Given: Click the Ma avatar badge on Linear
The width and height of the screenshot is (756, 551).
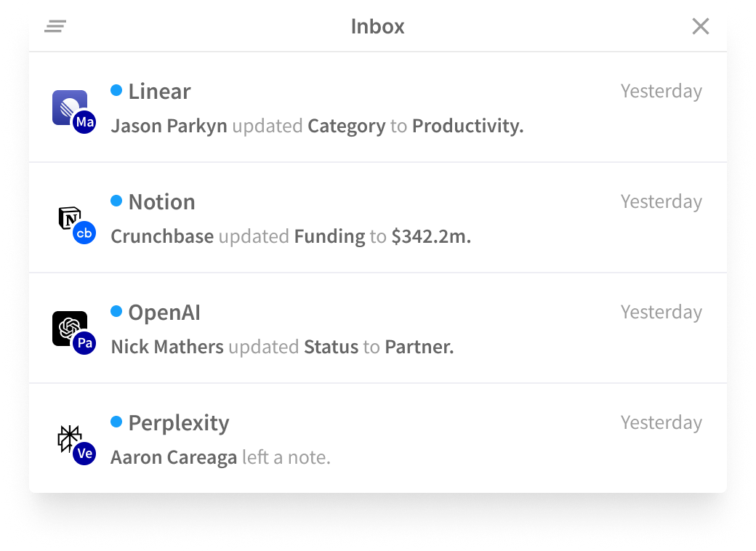Looking at the screenshot, I should click(x=85, y=122).
